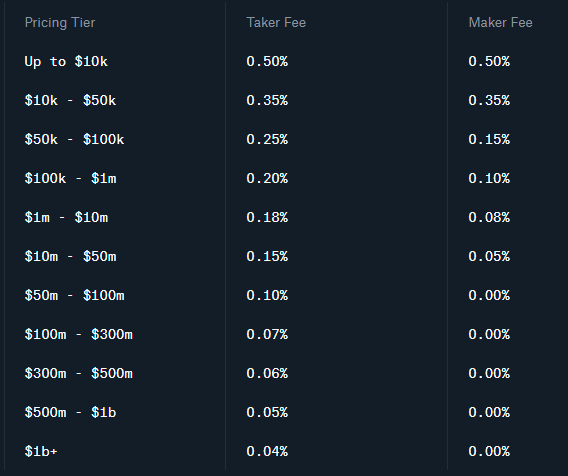This screenshot has width=568, height=476.
Task: Select the $50k - $100k tier
Action: [74, 139]
